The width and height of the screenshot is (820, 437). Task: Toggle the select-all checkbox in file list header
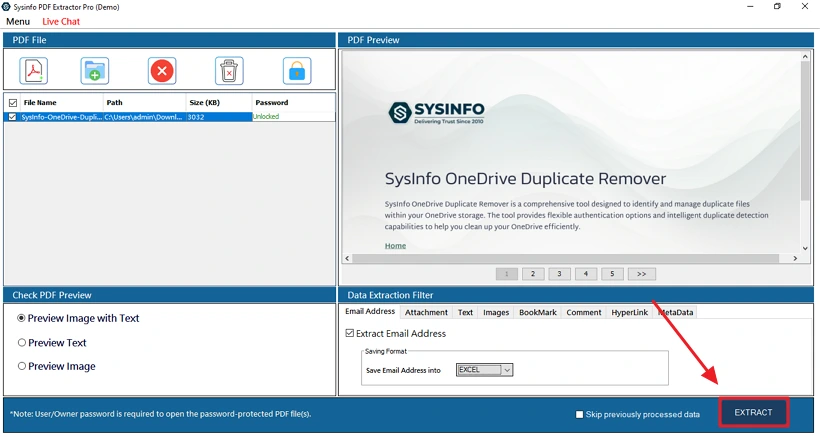click(x=12, y=102)
